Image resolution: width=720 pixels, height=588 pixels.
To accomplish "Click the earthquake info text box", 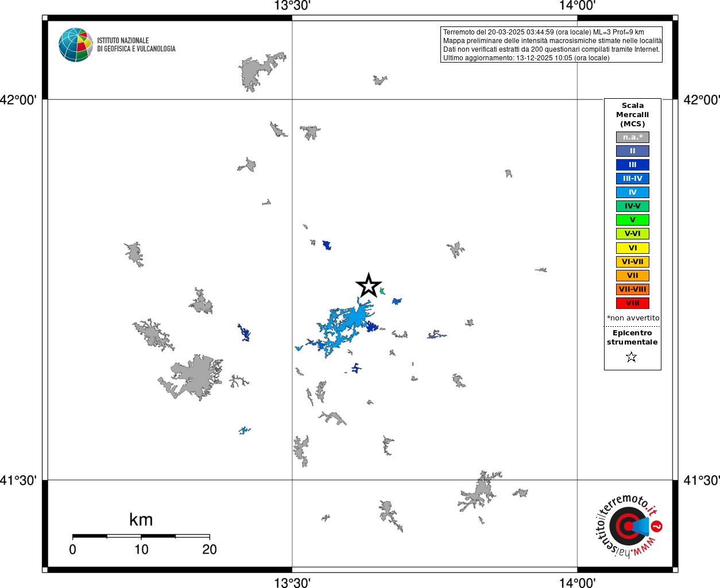I will click(x=552, y=45).
